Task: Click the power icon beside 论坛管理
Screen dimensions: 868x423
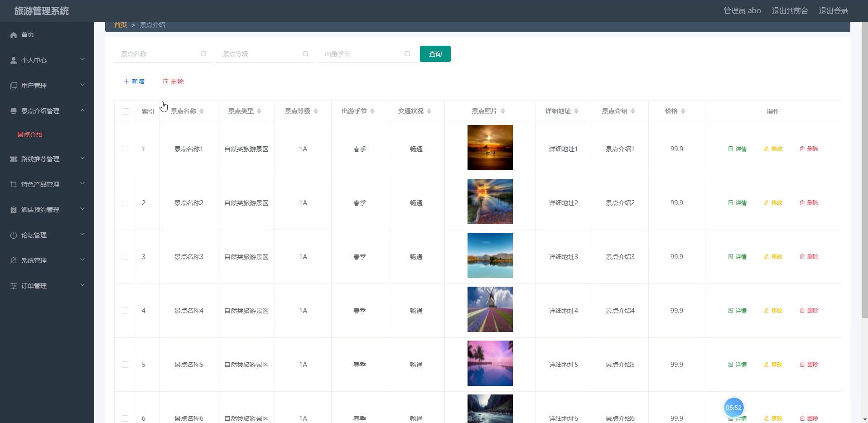Action: (14, 235)
